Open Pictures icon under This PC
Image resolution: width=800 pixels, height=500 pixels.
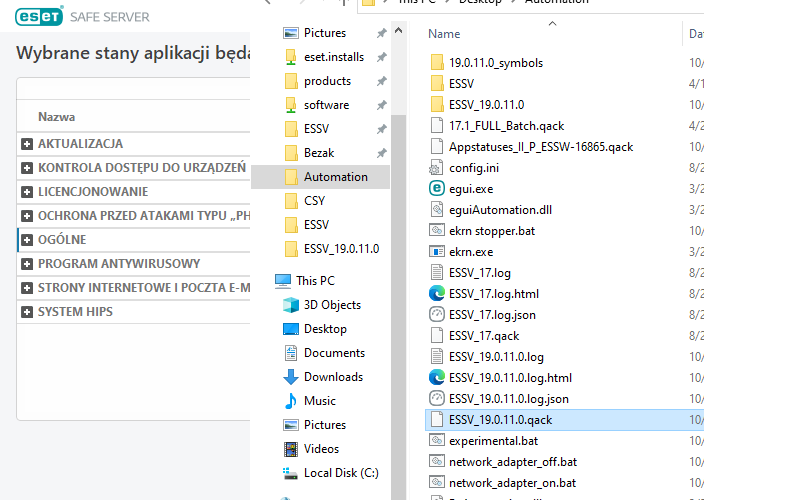(291, 424)
